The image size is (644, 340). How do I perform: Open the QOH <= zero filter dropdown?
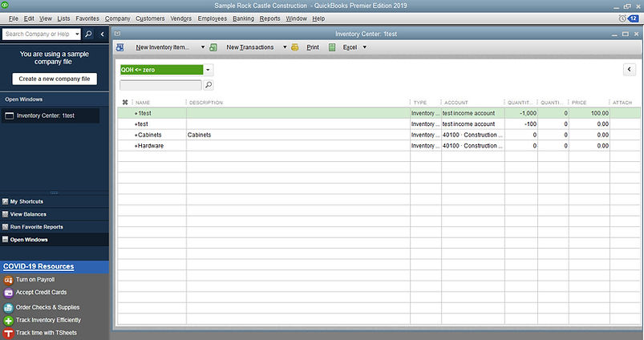click(x=208, y=70)
